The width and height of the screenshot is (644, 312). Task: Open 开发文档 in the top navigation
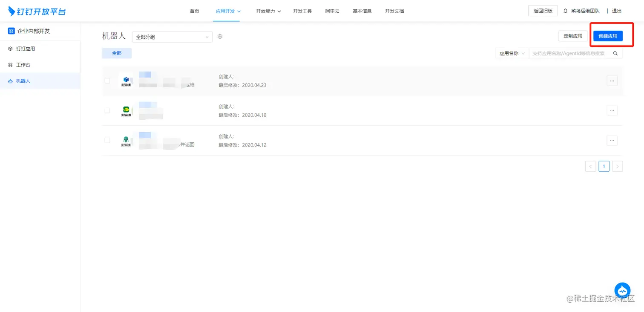tap(394, 11)
